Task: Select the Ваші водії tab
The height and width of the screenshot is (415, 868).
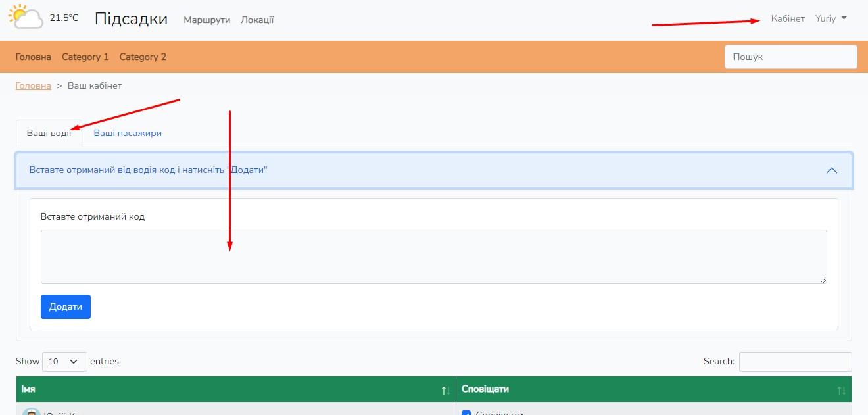Action: coord(49,133)
